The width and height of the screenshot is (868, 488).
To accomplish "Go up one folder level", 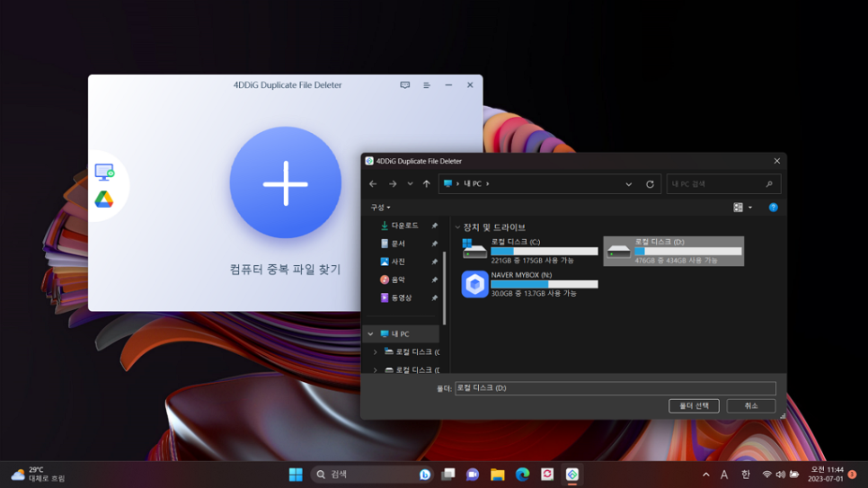I will 426,184.
